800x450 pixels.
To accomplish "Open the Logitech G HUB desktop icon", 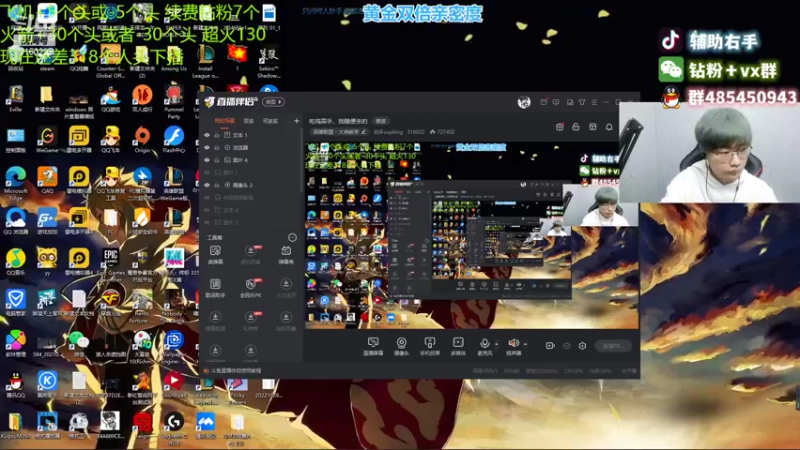I will tap(174, 429).
